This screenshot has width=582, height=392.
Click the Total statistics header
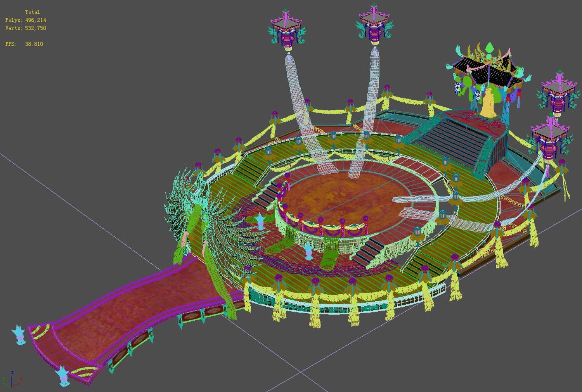(33, 12)
